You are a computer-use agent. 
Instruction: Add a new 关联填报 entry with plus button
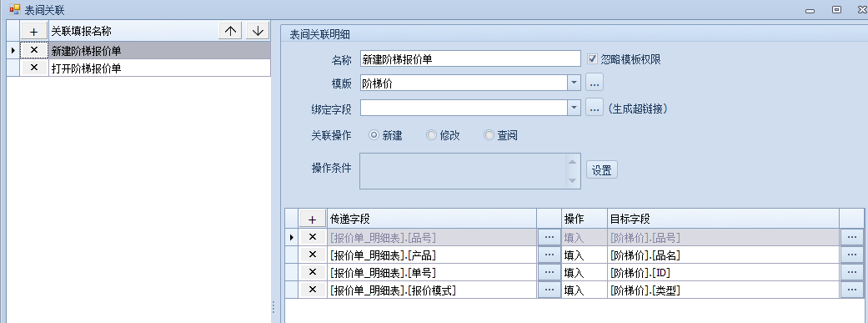coord(33,31)
